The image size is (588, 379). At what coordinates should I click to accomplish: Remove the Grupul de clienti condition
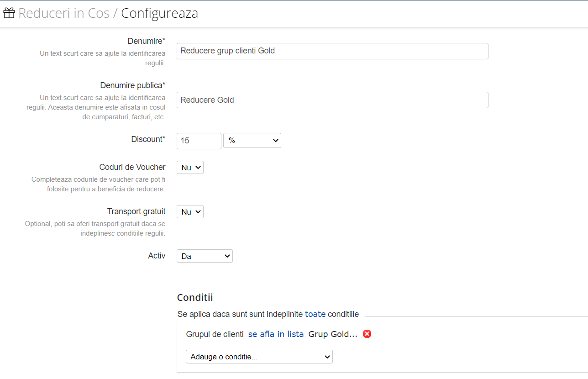tap(367, 334)
